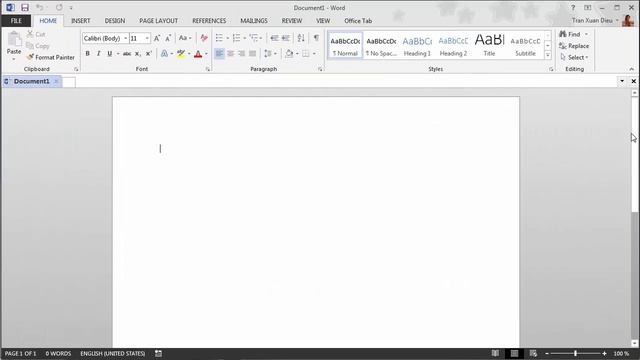The image size is (640, 360).
Task: Toggle Underline formatting
Action: pos(109,54)
